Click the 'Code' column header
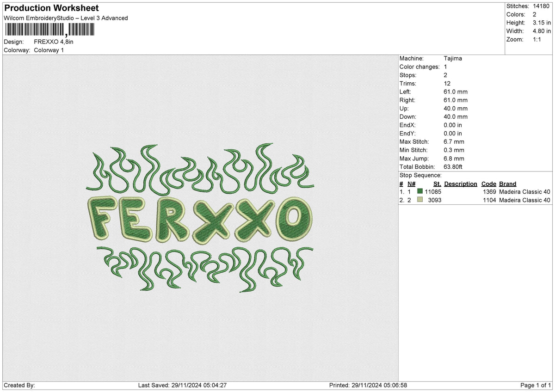The width and height of the screenshot is (555, 392). (489, 184)
